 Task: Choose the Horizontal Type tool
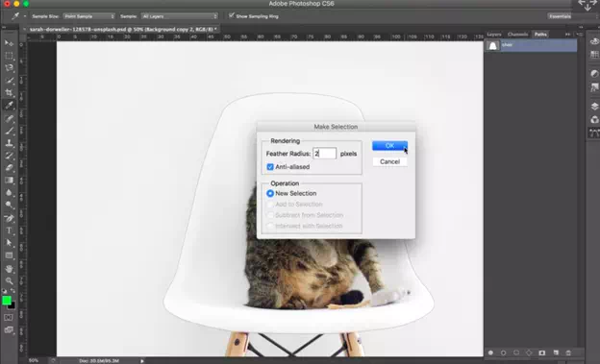click(x=9, y=231)
